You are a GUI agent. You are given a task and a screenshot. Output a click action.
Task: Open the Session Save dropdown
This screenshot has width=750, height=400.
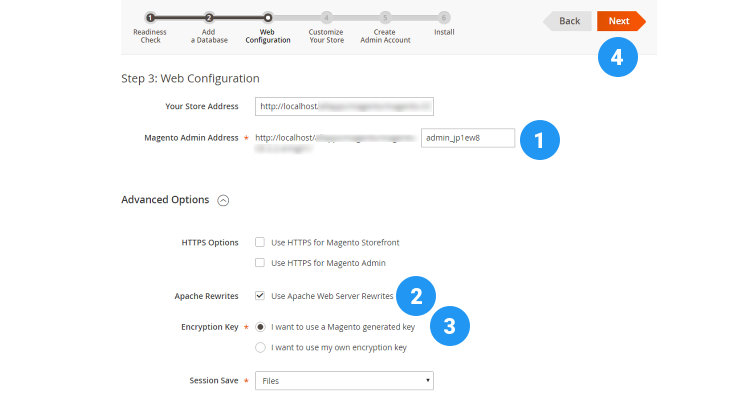[344, 380]
